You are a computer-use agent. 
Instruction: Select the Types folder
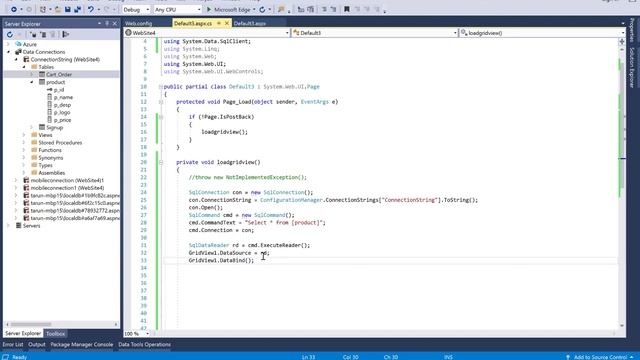[45, 165]
